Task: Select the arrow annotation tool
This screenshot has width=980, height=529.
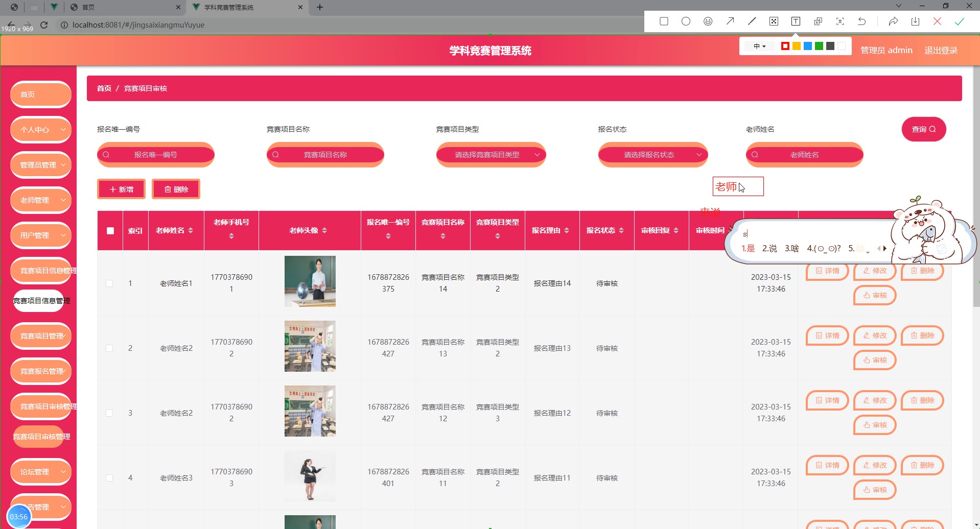Action: click(730, 21)
